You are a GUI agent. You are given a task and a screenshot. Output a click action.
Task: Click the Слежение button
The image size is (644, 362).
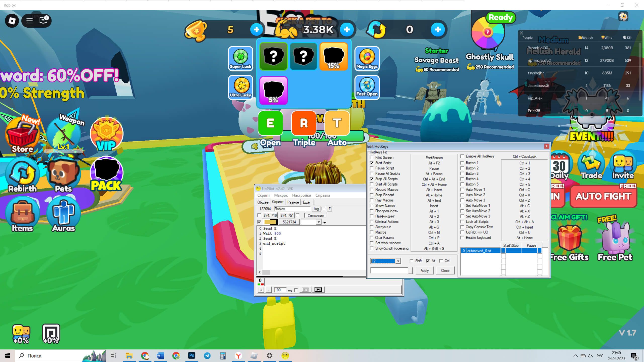tap(315, 216)
